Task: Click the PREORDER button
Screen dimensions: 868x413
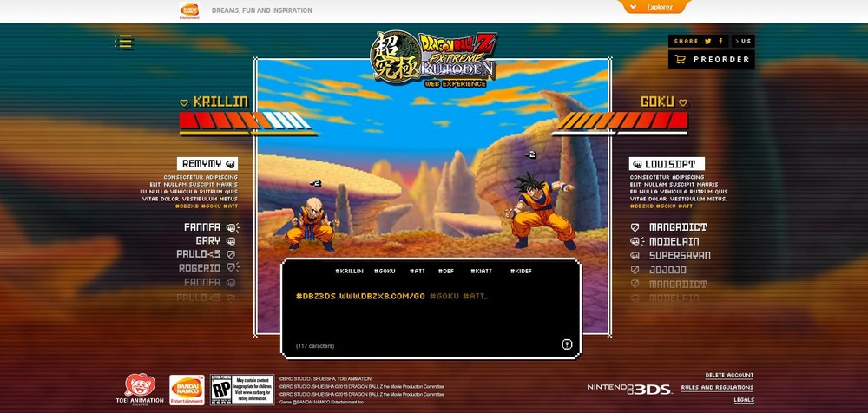Action: point(712,59)
